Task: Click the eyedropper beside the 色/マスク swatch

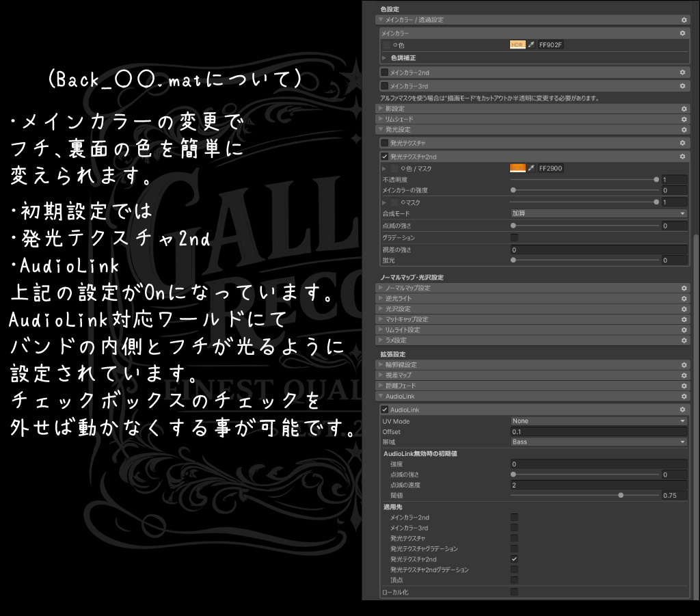Action: tap(530, 168)
